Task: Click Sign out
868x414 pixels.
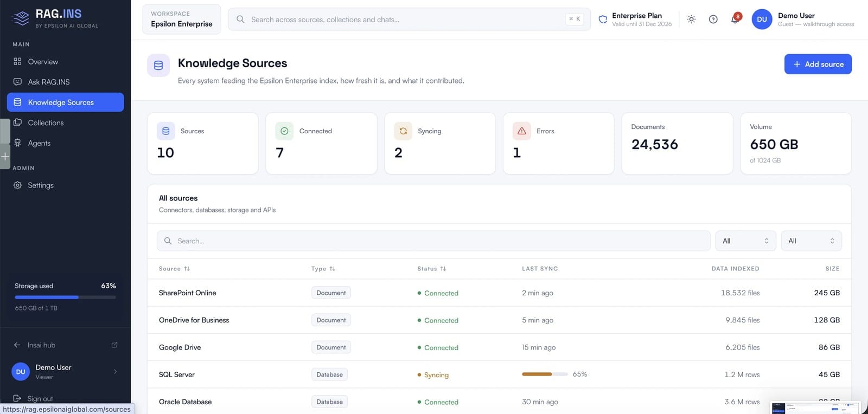Action: click(x=40, y=398)
